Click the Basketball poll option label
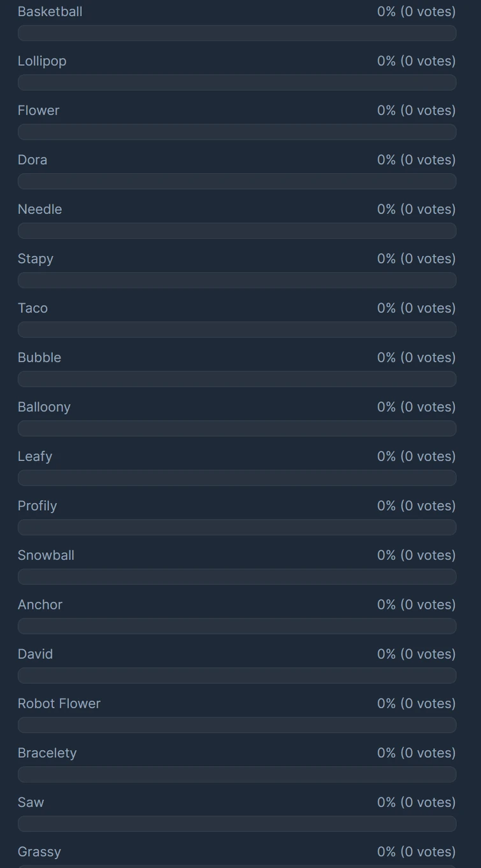Image resolution: width=481 pixels, height=868 pixels. (x=50, y=11)
